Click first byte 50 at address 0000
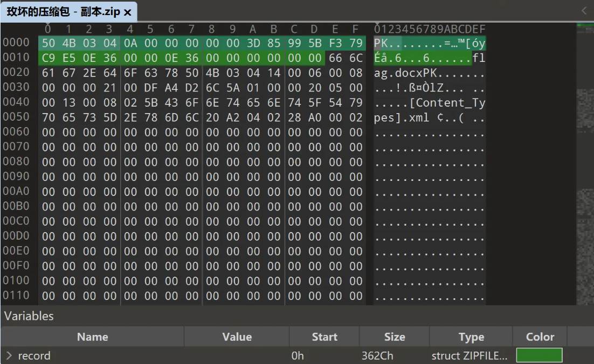 [x=49, y=43]
